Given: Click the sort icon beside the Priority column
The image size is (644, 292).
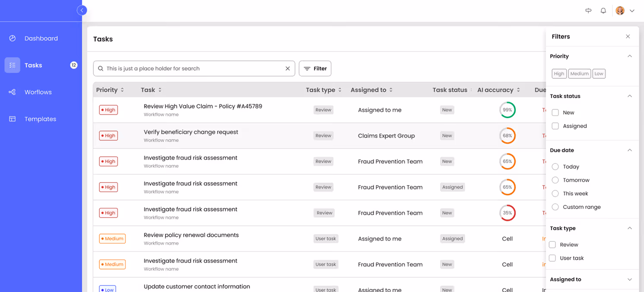Looking at the screenshot, I should pyautogui.click(x=121, y=90).
